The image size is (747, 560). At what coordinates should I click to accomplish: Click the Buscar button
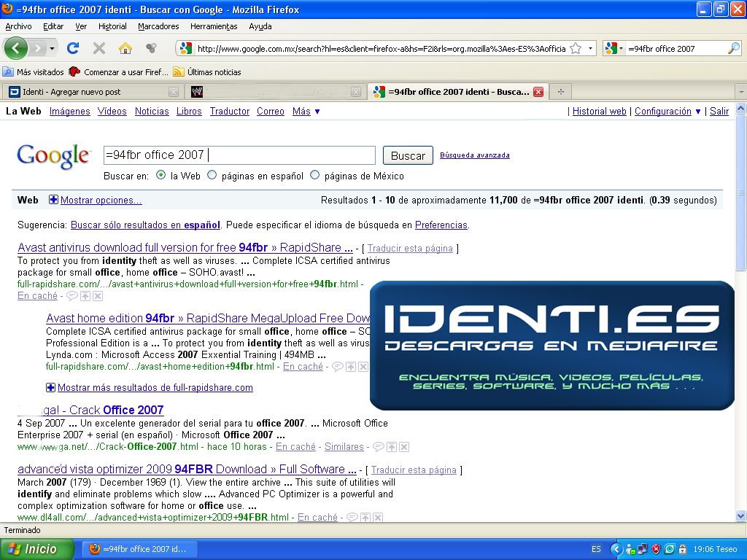[408, 155]
